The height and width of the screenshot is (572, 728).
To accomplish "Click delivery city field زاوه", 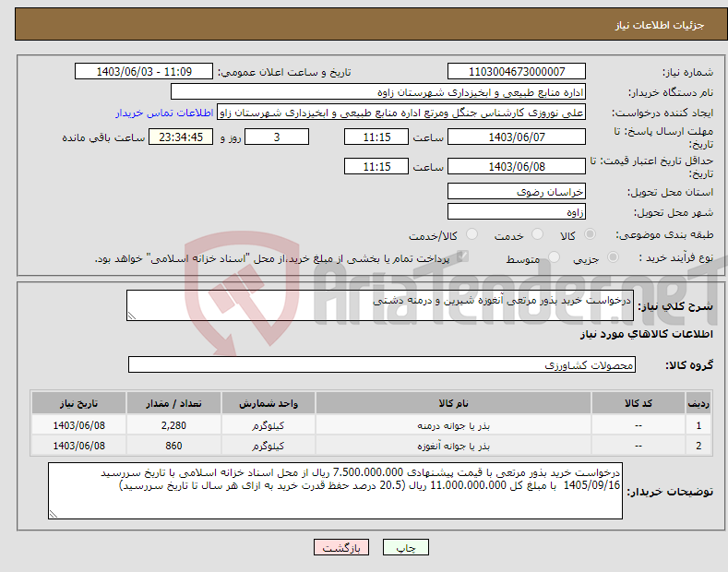I will pyautogui.click(x=517, y=211).
